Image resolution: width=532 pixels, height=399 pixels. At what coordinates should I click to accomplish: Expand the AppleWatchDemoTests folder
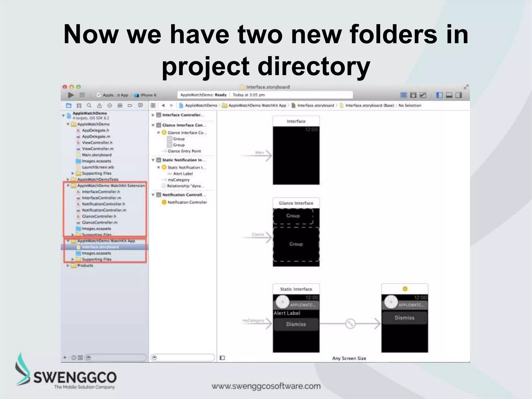coord(68,179)
